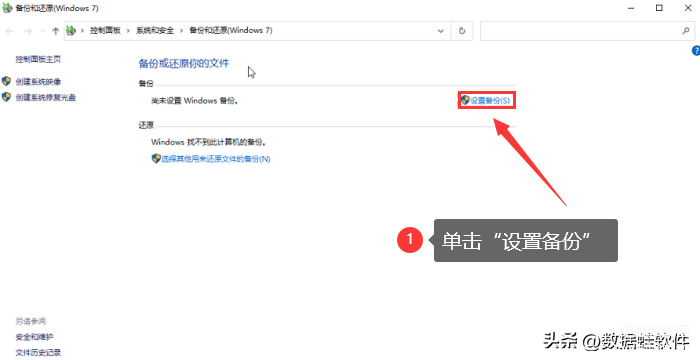Click the Back navigation arrow
700x360 pixels.
(10, 31)
